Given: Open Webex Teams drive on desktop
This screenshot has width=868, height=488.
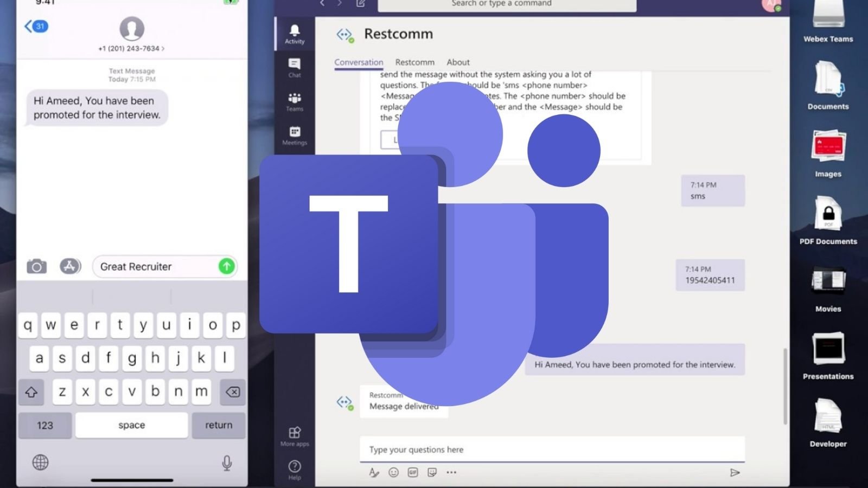Looking at the screenshot, I should click(828, 22).
